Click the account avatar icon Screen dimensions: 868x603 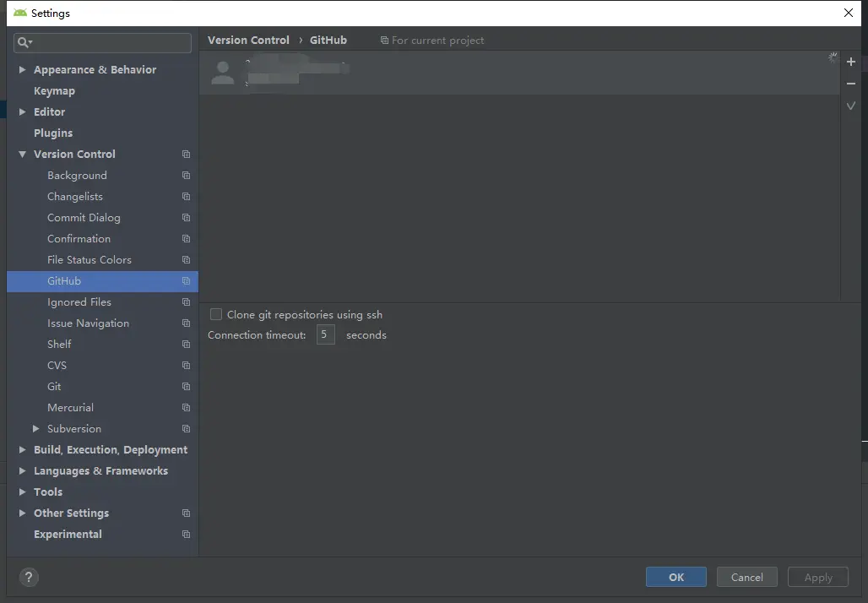pyautogui.click(x=223, y=73)
